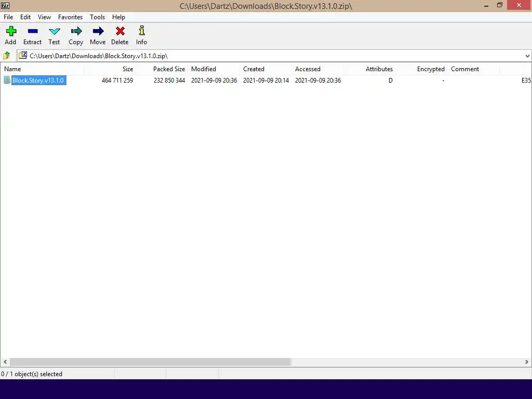Screen dimensions: 532x399
Task: Click the attribute value D
Action: pos(391,81)
